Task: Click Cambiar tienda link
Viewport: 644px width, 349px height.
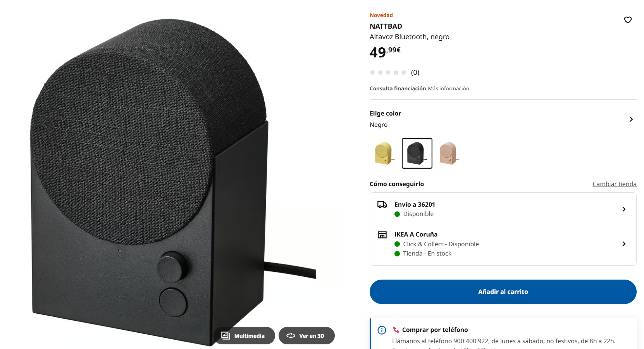Action: click(614, 184)
